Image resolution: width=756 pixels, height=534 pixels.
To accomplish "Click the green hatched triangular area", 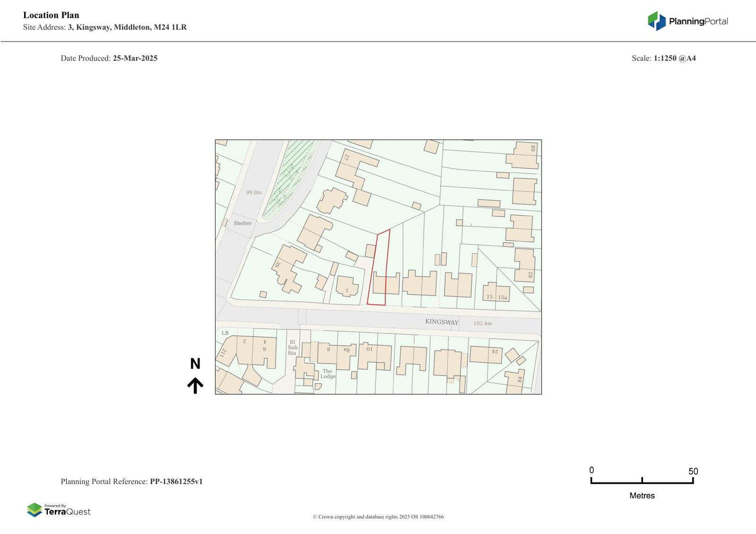I will click(x=289, y=179).
